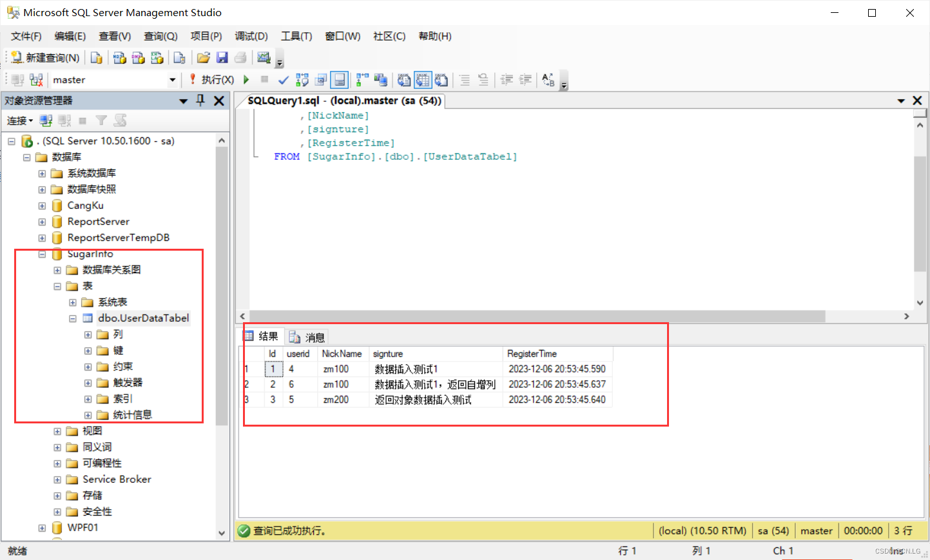Switch output to Results to Grid
Viewport: 930px width, 560px height.
point(423,80)
